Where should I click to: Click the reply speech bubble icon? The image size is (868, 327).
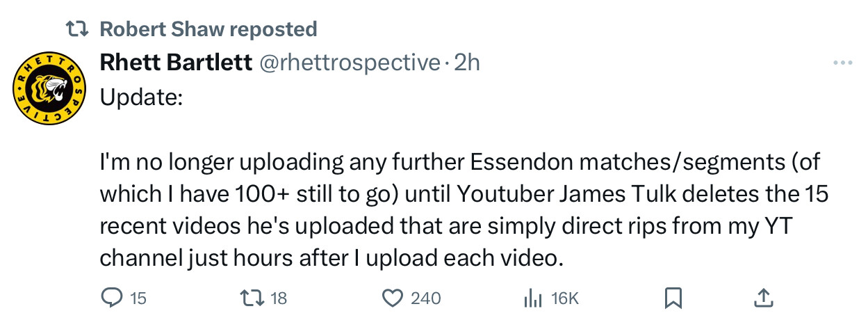coord(111,298)
